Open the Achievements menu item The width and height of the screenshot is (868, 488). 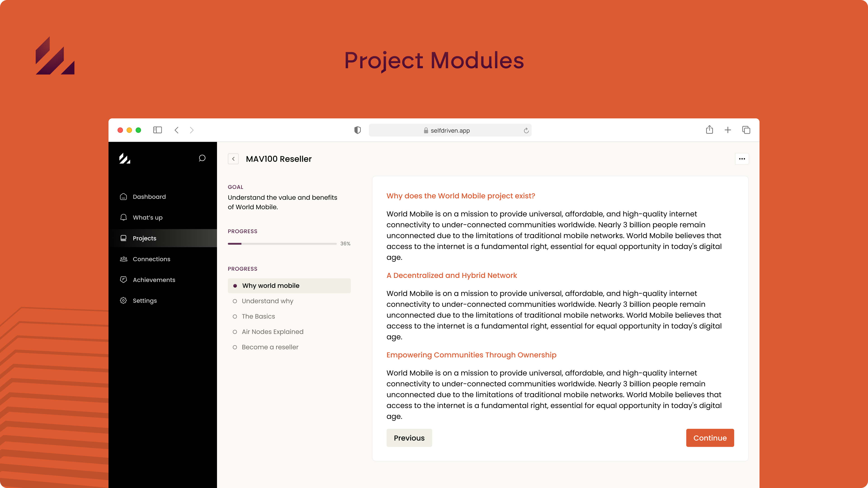tap(163, 280)
